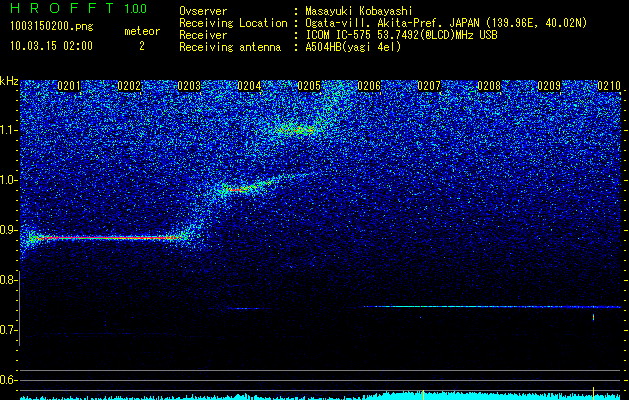This screenshot has height=400, width=629.
Task: Click the 0.7 frequency axis label
Action: (8, 330)
